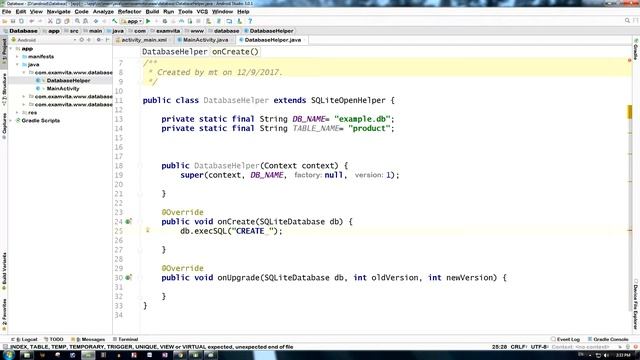This screenshot has height=360, width=640.
Task: Click caret position 25:28 in status bar
Action: [x=499, y=347]
